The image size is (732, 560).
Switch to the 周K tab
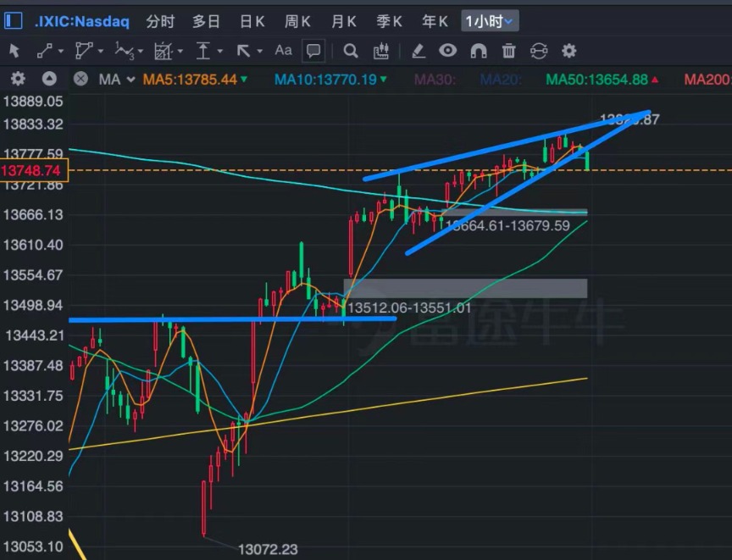298,21
